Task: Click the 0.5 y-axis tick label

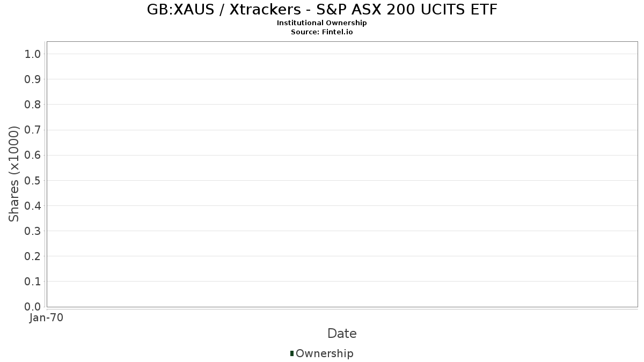Action: [x=33, y=180]
